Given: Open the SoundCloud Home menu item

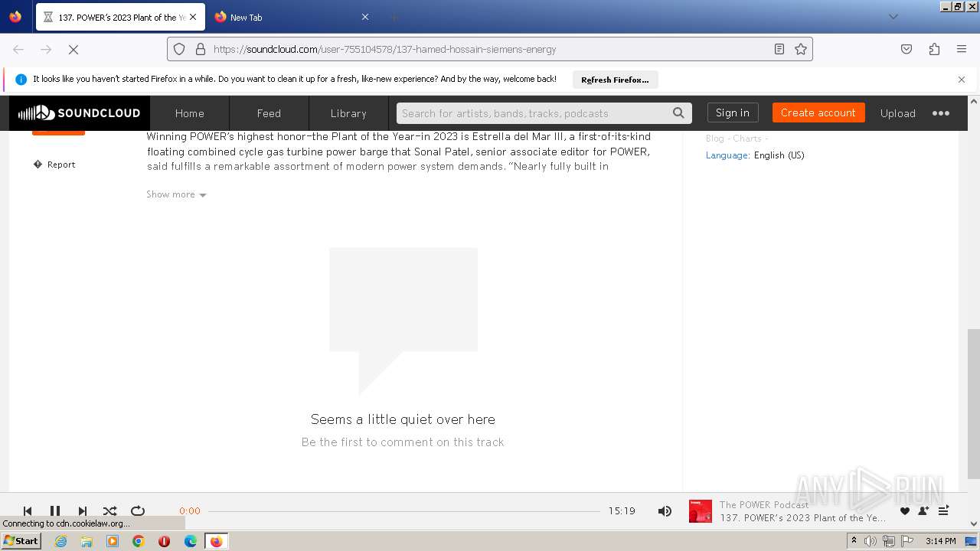Looking at the screenshot, I should pos(190,113).
